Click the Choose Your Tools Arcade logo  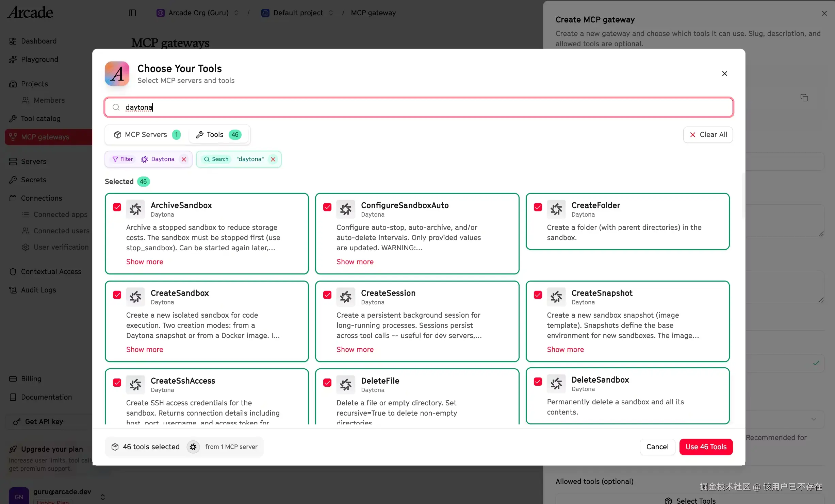point(117,73)
